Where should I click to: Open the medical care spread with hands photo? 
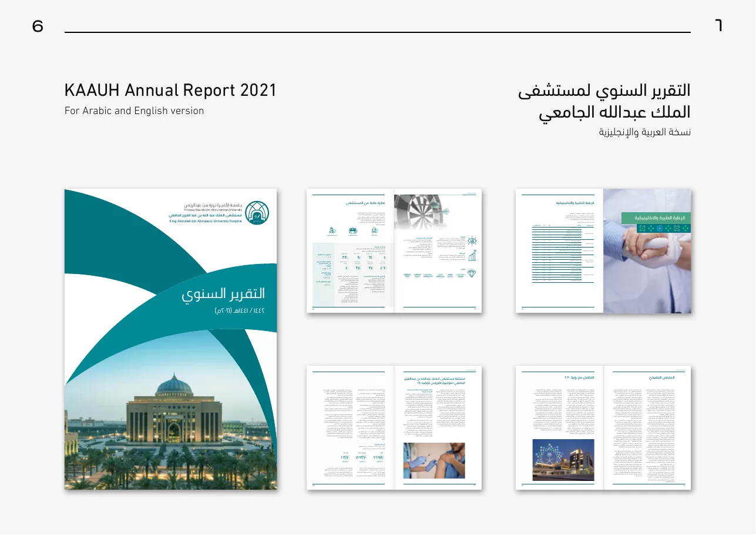point(604,251)
